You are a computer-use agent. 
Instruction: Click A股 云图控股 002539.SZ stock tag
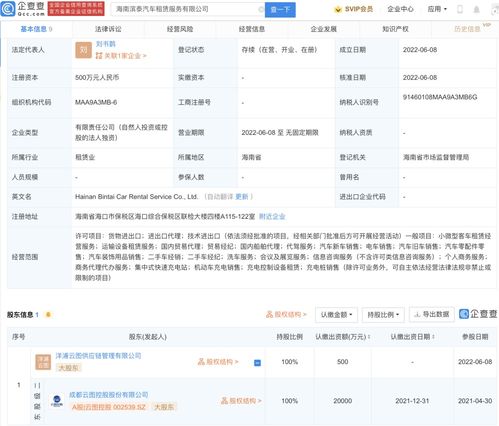coord(109,407)
